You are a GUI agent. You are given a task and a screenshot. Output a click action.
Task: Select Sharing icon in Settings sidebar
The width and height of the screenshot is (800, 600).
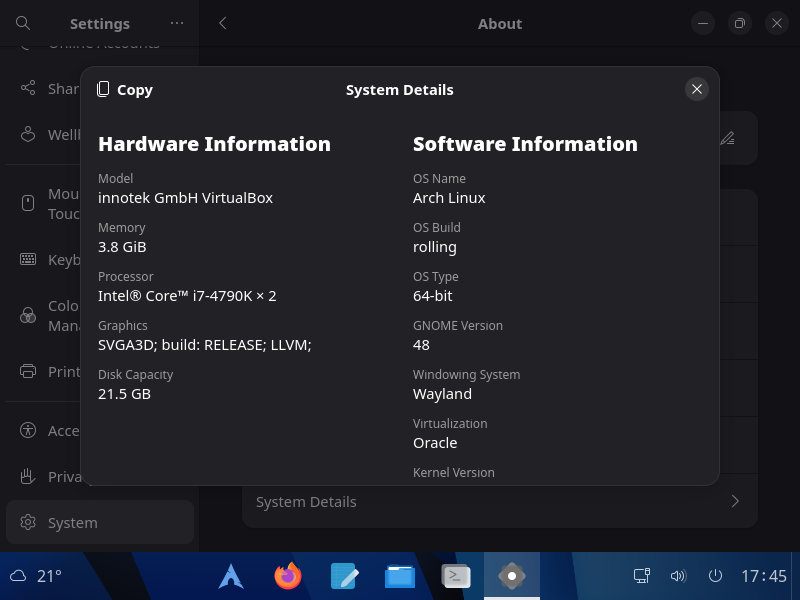28,88
